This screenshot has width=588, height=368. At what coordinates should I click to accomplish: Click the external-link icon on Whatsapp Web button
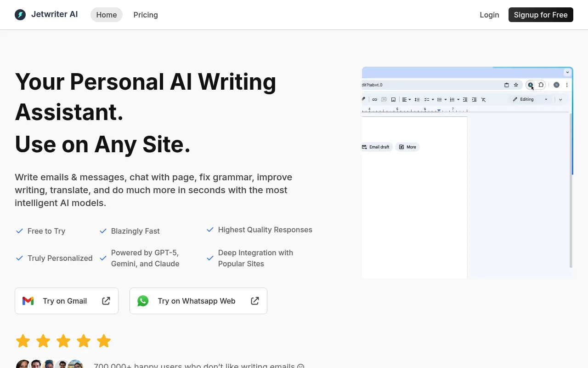pos(255,301)
